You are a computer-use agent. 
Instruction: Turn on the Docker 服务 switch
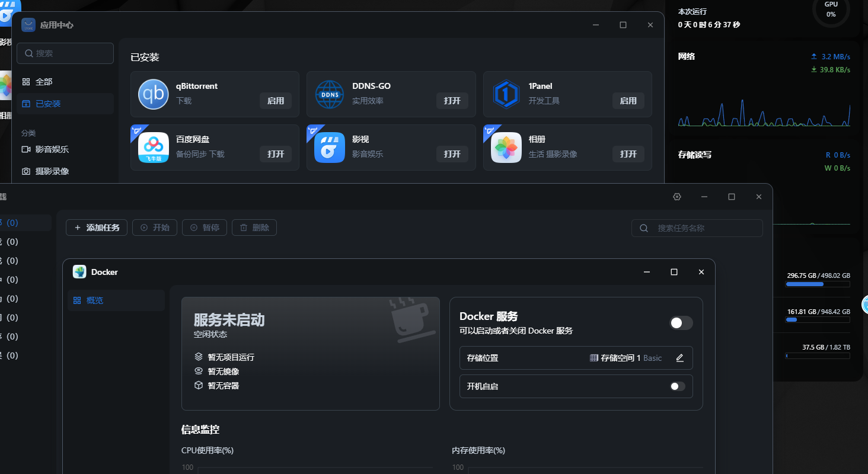pos(681,323)
